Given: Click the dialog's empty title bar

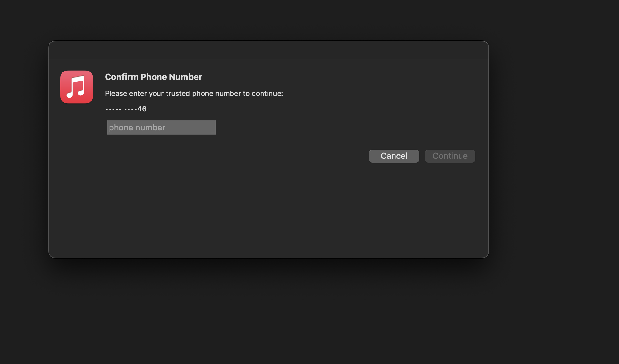Looking at the screenshot, I should [x=268, y=50].
